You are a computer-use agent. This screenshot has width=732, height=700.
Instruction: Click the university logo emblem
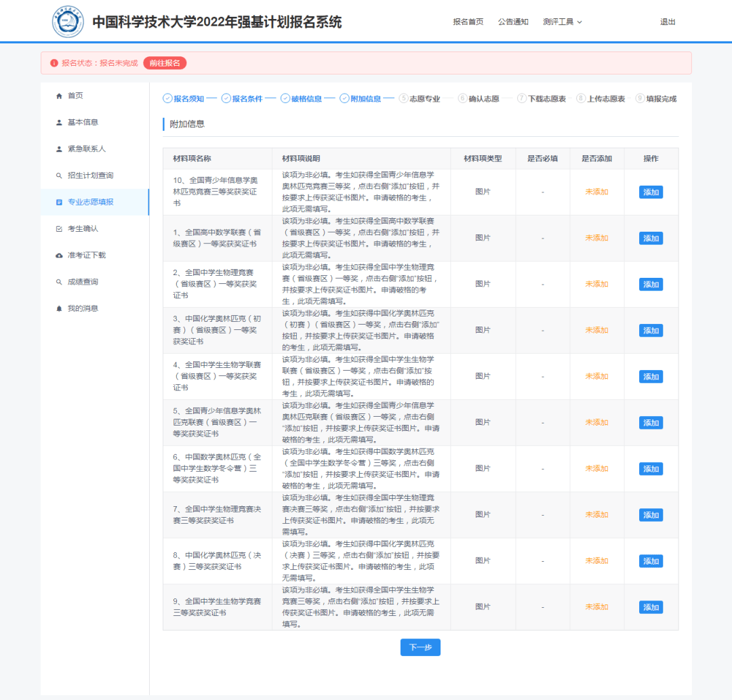(x=68, y=22)
